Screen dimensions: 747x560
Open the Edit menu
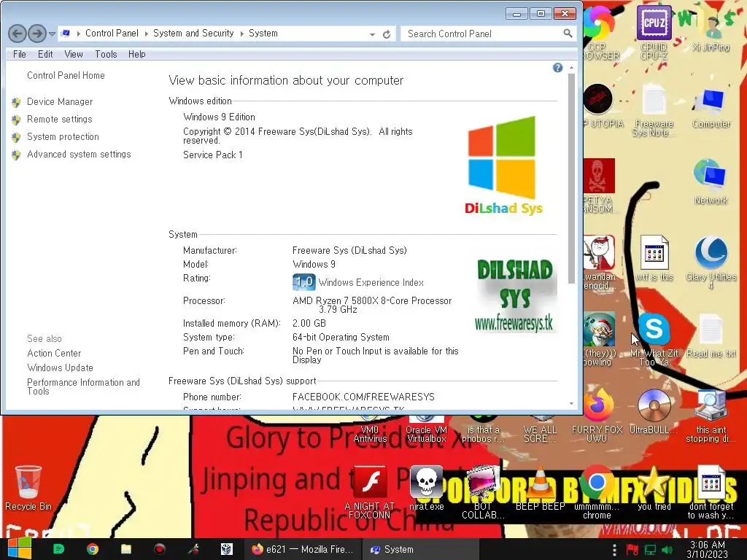click(45, 54)
